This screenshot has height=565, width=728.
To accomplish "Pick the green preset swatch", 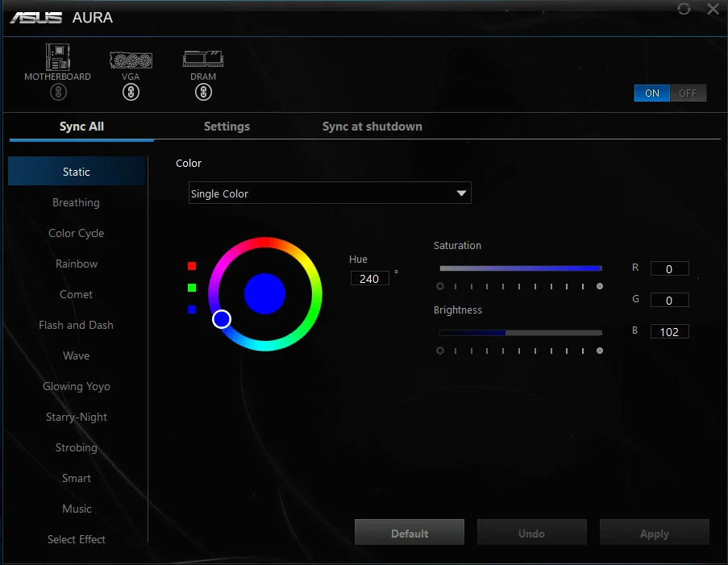I will pyautogui.click(x=192, y=288).
